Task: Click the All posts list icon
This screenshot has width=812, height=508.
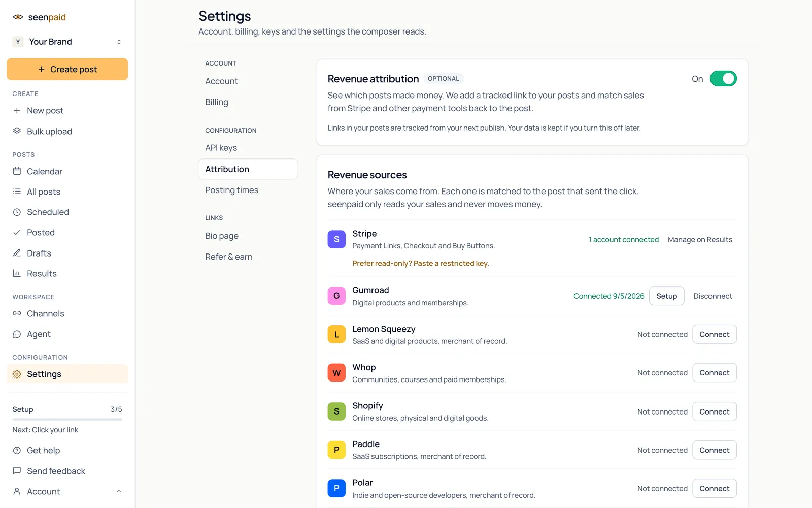Action: click(17, 192)
